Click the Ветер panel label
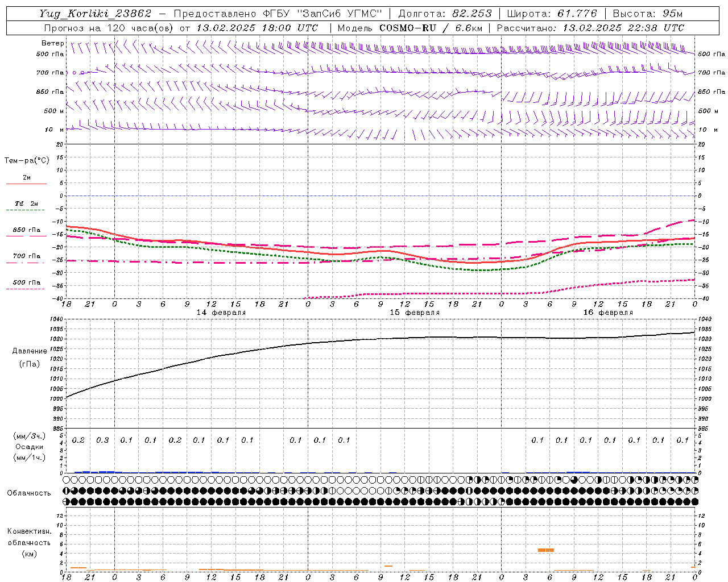Image resolution: width=728 pixels, height=582 pixels. pos(52,43)
